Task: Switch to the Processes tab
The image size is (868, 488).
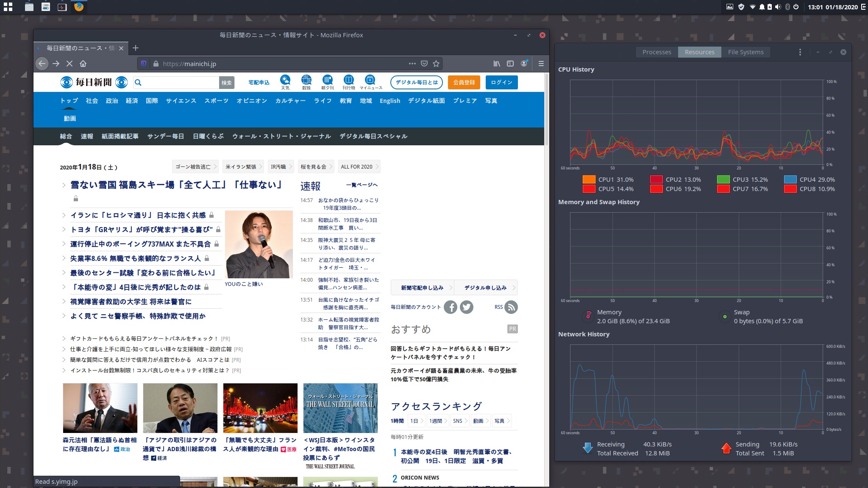Action: pyautogui.click(x=657, y=52)
